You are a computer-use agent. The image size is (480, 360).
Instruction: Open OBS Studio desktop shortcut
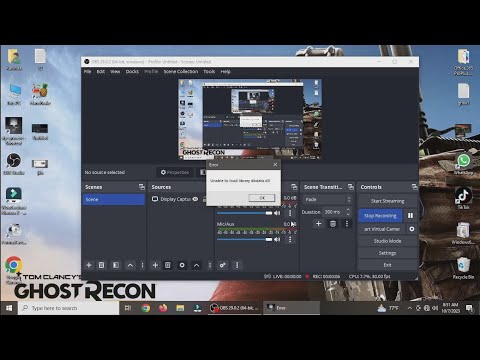click(x=14, y=164)
